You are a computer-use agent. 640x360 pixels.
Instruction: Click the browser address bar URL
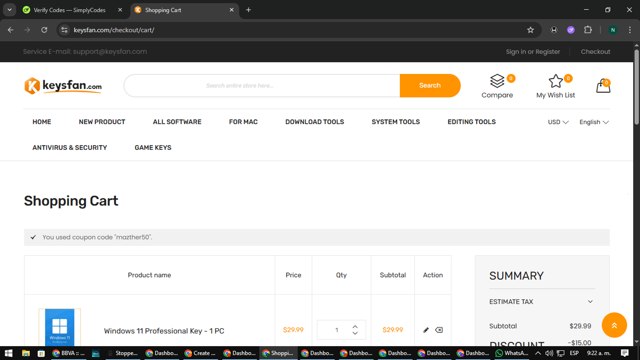click(x=114, y=30)
